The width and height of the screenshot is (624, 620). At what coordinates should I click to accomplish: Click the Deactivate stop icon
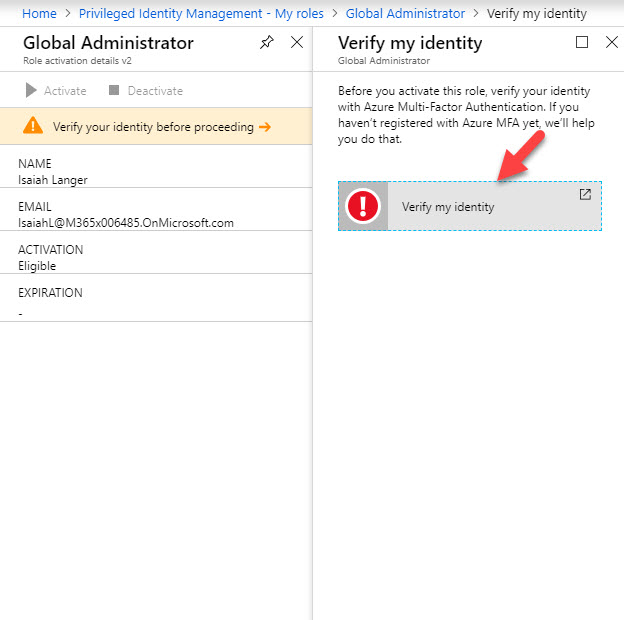[114, 90]
